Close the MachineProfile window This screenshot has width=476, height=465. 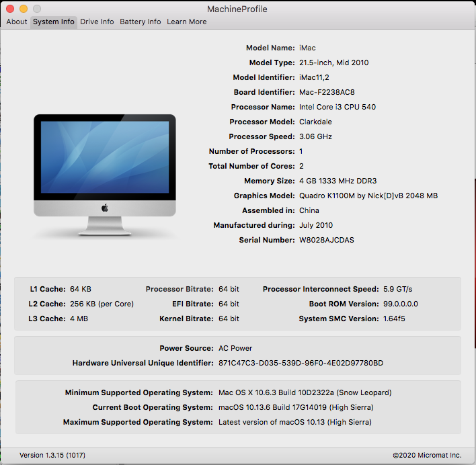pos(10,9)
